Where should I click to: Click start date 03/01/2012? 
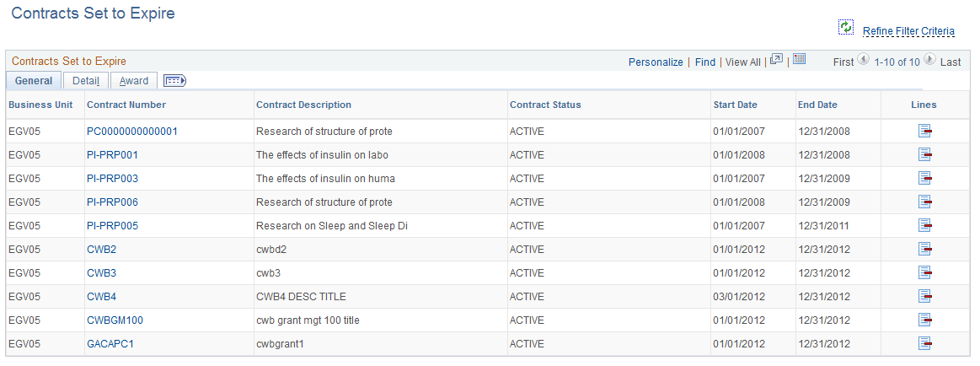click(739, 297)
